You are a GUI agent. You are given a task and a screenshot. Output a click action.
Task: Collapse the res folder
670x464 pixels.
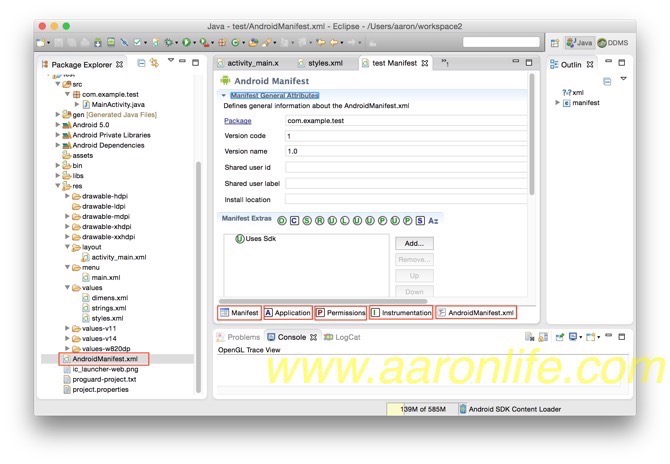[58, 185]
